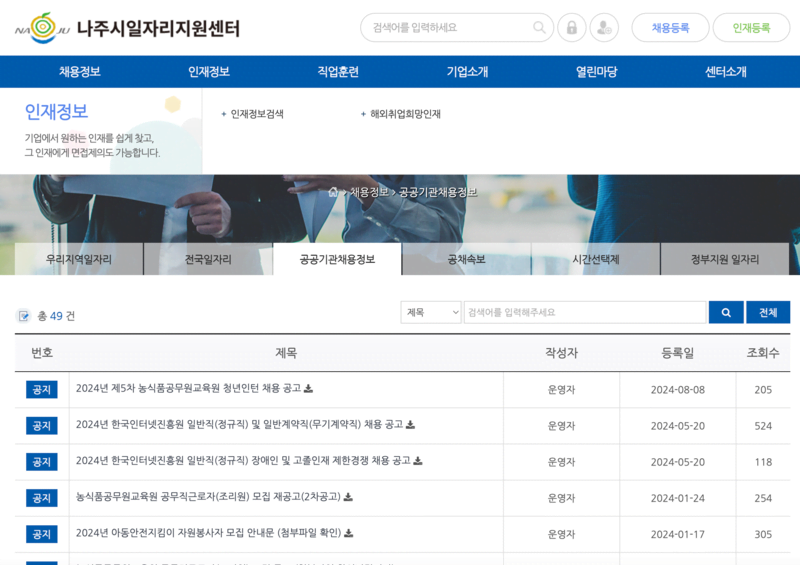Click the view count 305

coord(763,535)
